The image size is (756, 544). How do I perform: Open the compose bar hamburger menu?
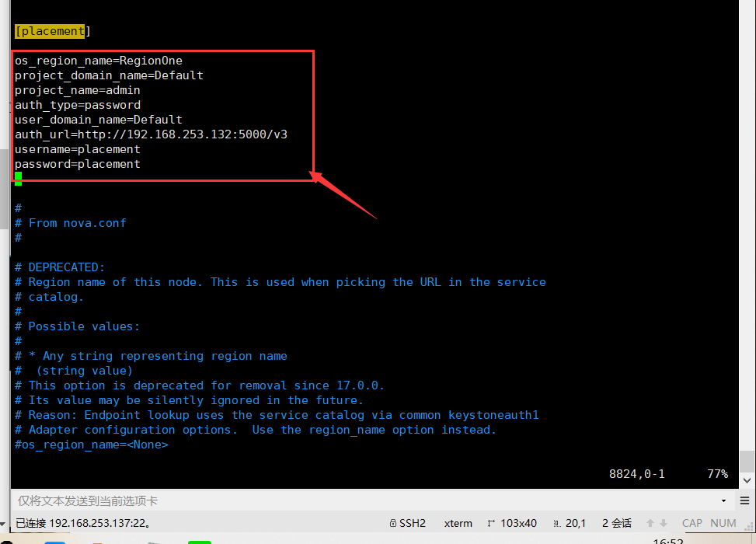coord(745,500)
